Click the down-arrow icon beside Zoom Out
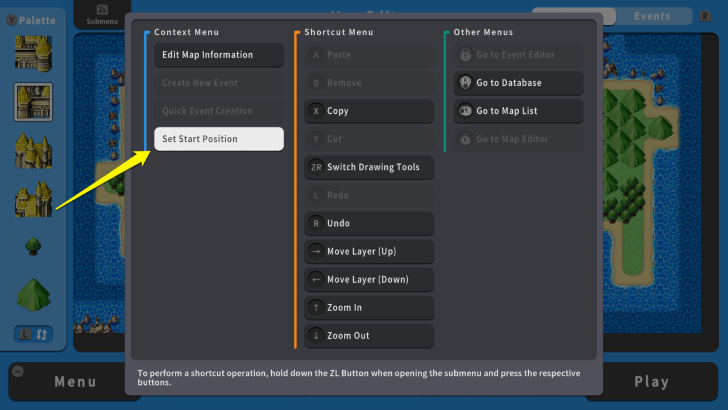Image resolution: width=728 pixels, height=410 pixels. click(316, 336)
